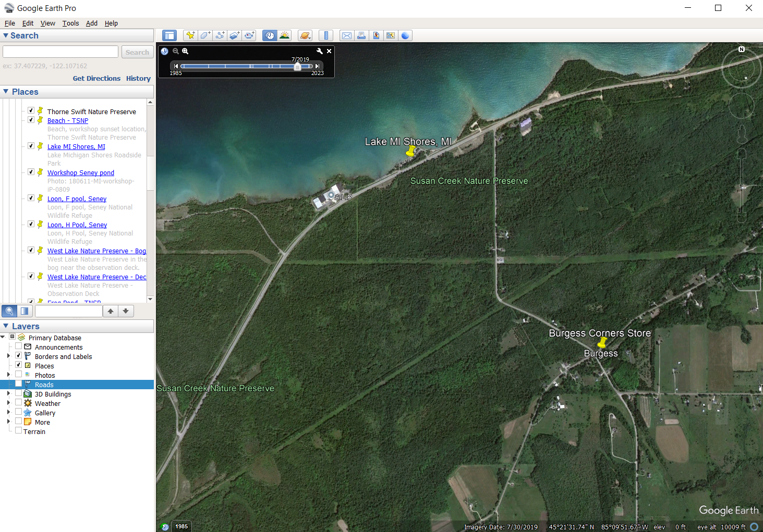
Task: Collapse the Layers panel
Action: pos(6,326)
